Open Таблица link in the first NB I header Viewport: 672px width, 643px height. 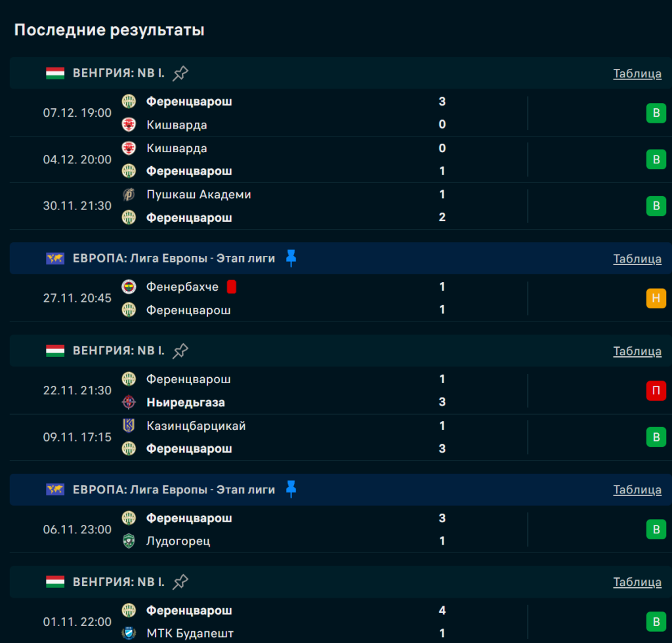(637, 73)
